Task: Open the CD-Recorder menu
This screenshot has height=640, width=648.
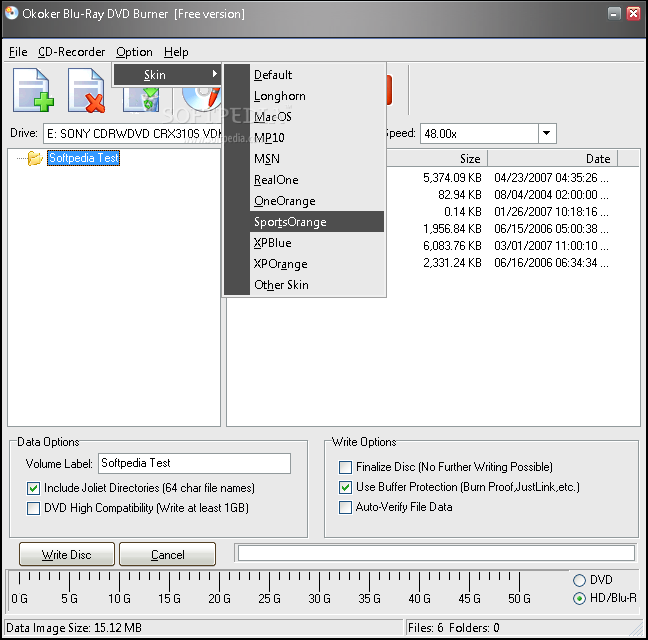Action: (x=71, y=52)
